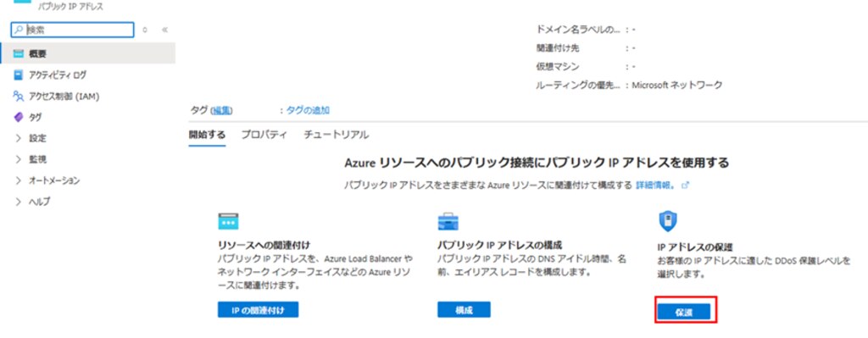The image size is (868, 338).
Task: Click the 保護 button
Action: pyautogui.click(x=684, y=312)
